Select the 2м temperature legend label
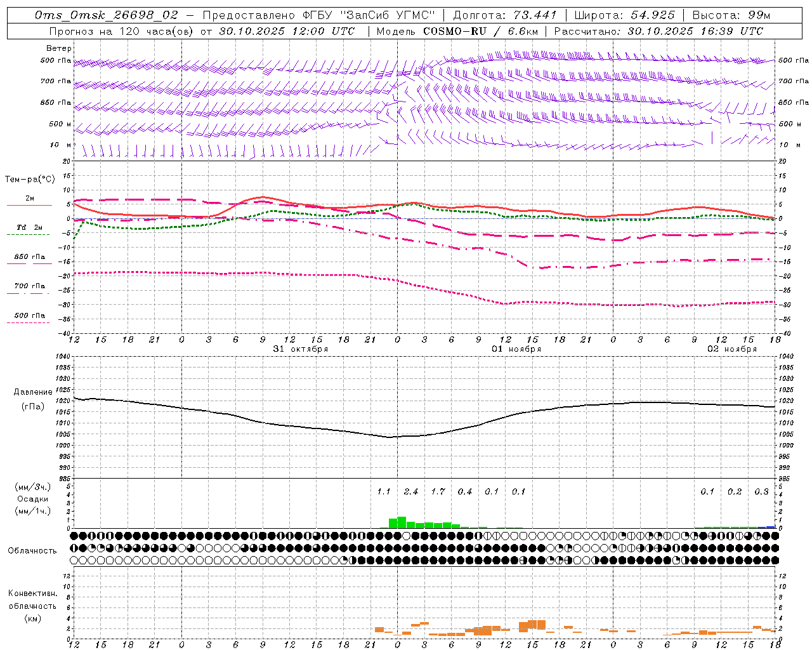The image size is (812, 650). pos(30,199)
